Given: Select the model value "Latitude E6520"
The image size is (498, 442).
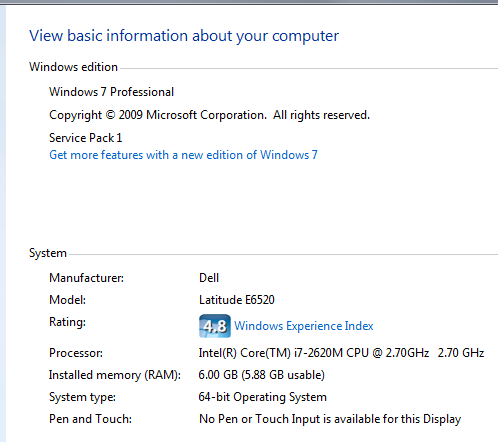Looking at the screenshot, I should click(x=237, y=300).
